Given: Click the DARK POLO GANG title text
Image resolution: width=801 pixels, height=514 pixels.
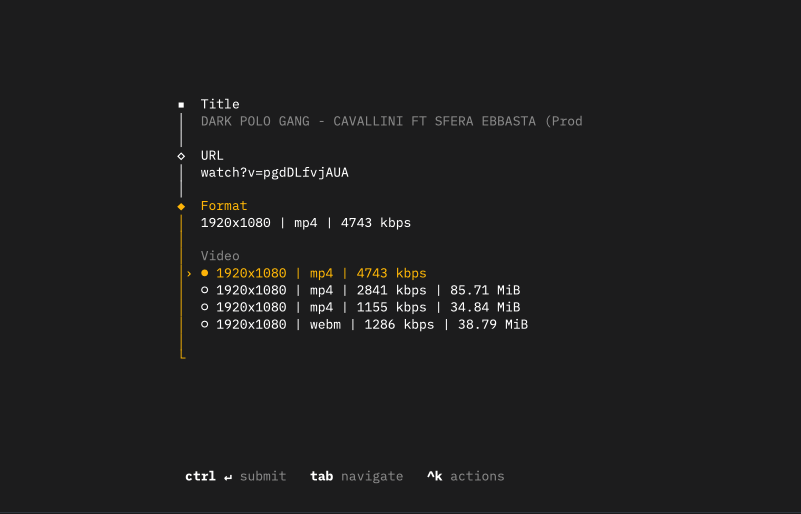Looking at the screenshot, I should pyautogui.click(x=391, y=122).
